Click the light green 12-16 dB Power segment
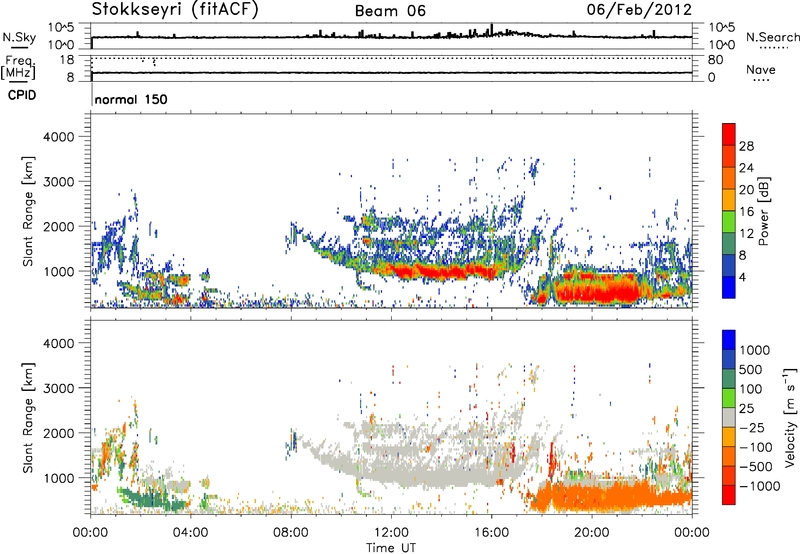Image resolution: width=800 pixels, height=554 pixels. click(x=729, y=221)
